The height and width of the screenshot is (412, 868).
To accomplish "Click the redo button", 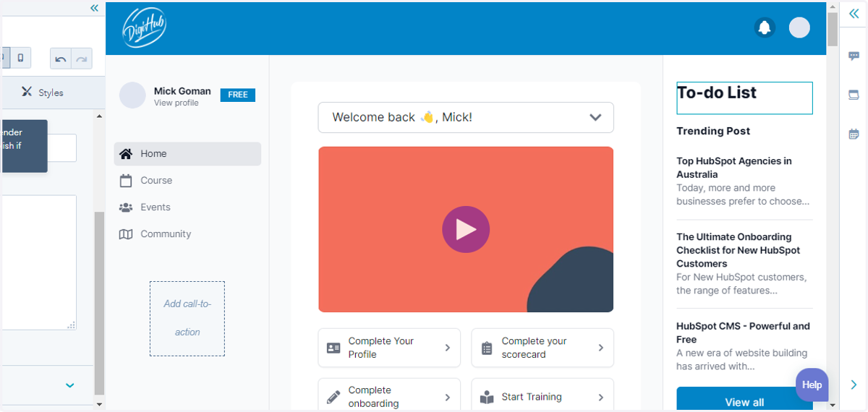I will pyautogui.click(x=82, y=59).
